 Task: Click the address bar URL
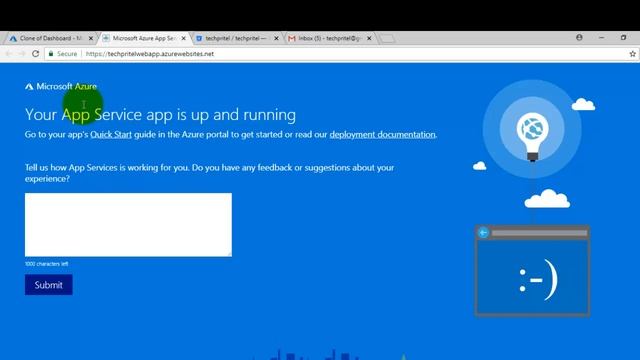(150, 54)
